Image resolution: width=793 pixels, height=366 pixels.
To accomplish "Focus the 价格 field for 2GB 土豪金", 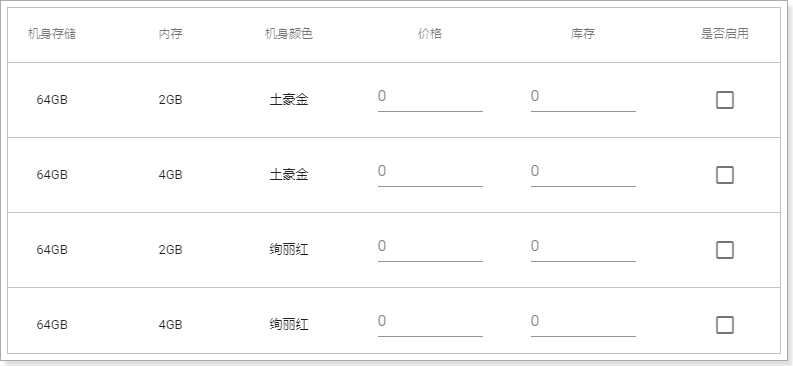I will tap(430, 97).
